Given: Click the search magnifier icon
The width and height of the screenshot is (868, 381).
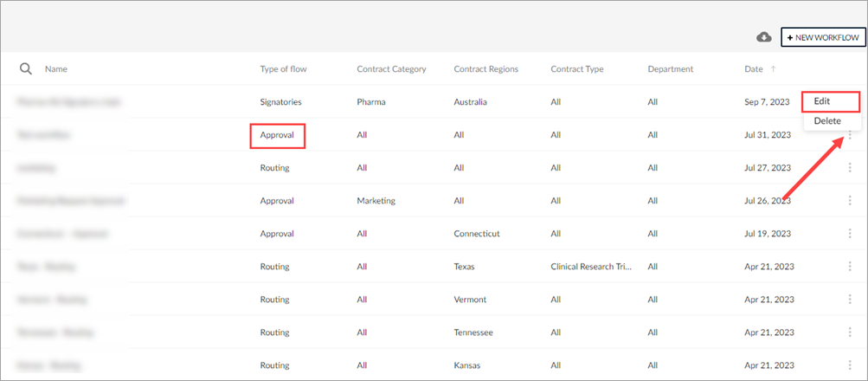Looking at the screenshot, I should pyautogui.click(x=26, y=68).
